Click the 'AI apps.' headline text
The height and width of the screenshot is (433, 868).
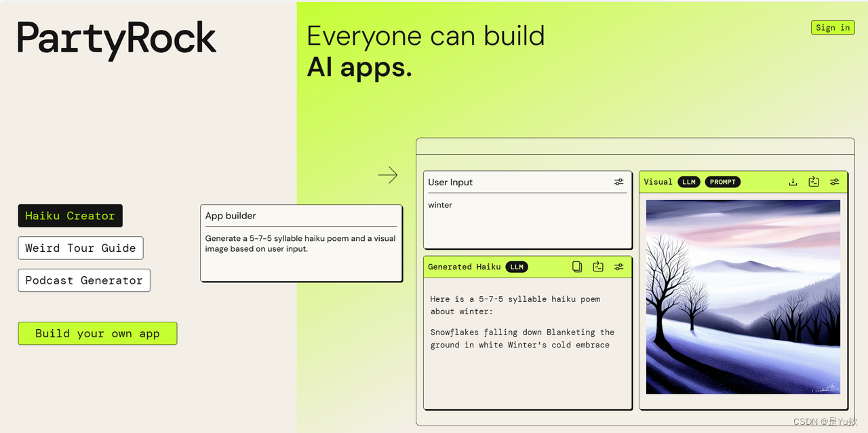click(359, 67)
